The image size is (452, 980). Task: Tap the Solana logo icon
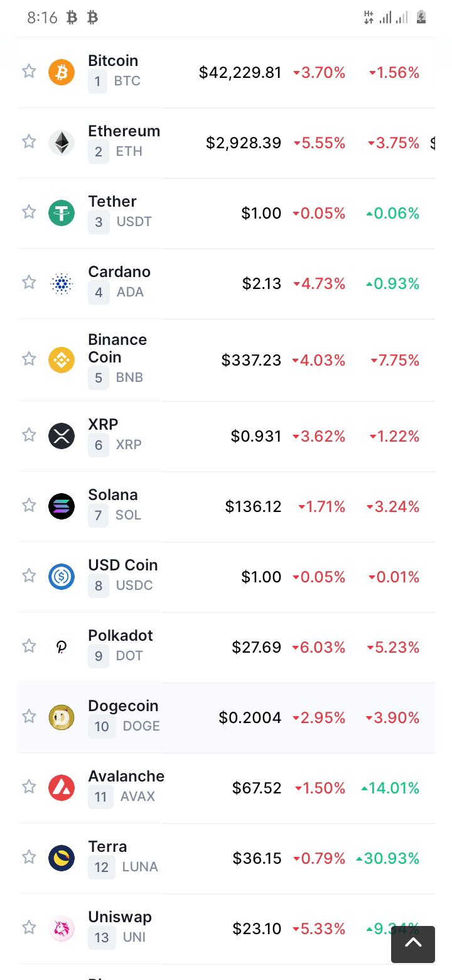[x=62, y=506]
